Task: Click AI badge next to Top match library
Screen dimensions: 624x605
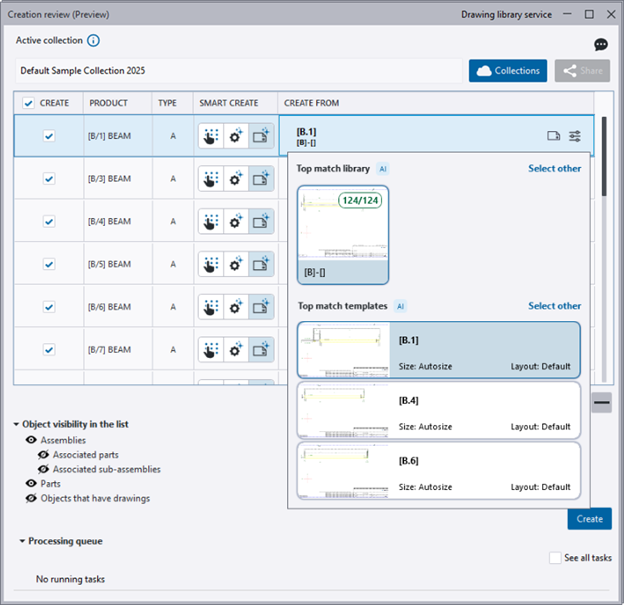Action: pos(383,169)
